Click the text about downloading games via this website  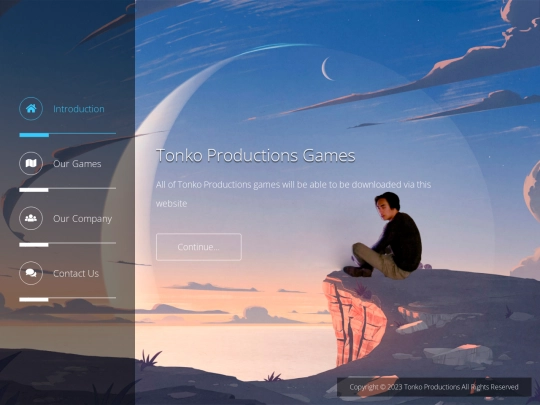[293, 194]
